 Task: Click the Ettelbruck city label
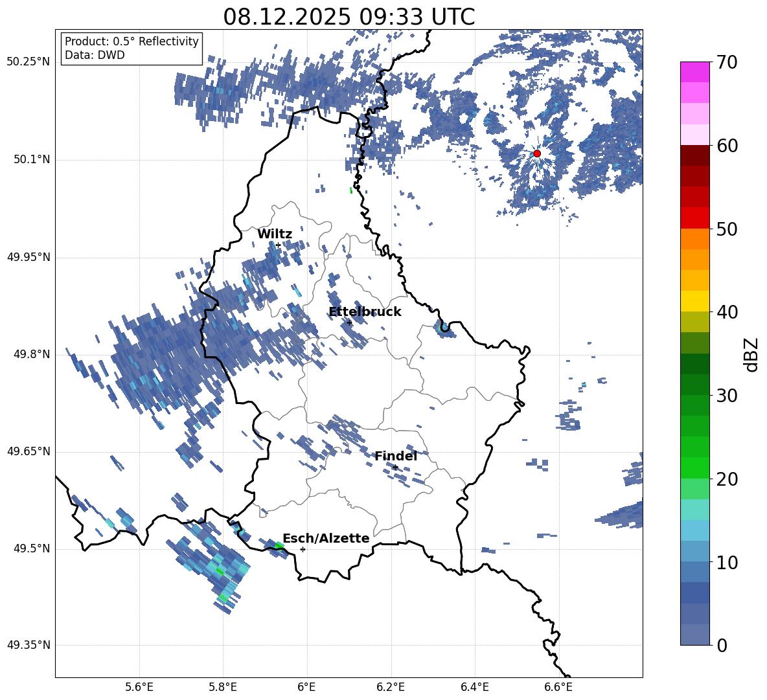click(365, 312)
